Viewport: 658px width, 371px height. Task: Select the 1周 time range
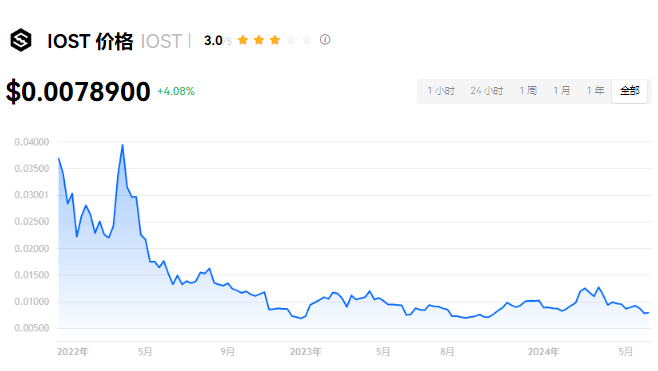(528, 91)
